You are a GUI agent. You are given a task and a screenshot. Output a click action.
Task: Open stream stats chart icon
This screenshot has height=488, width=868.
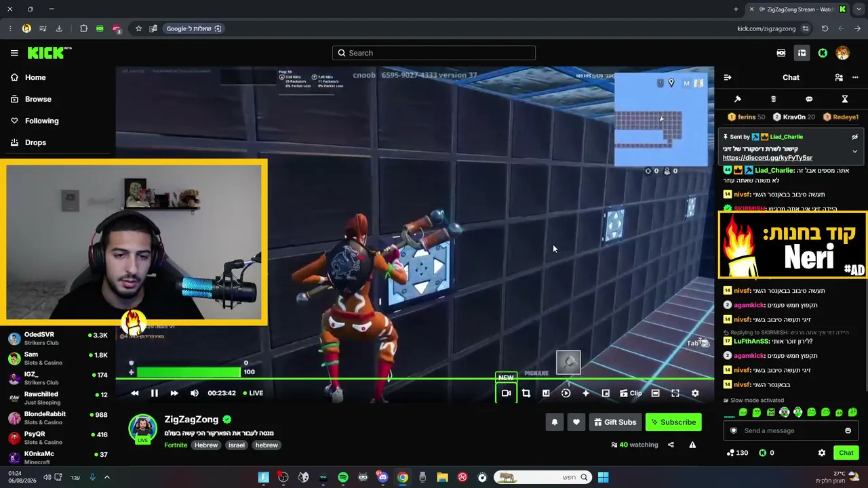[x=546, y=393]
